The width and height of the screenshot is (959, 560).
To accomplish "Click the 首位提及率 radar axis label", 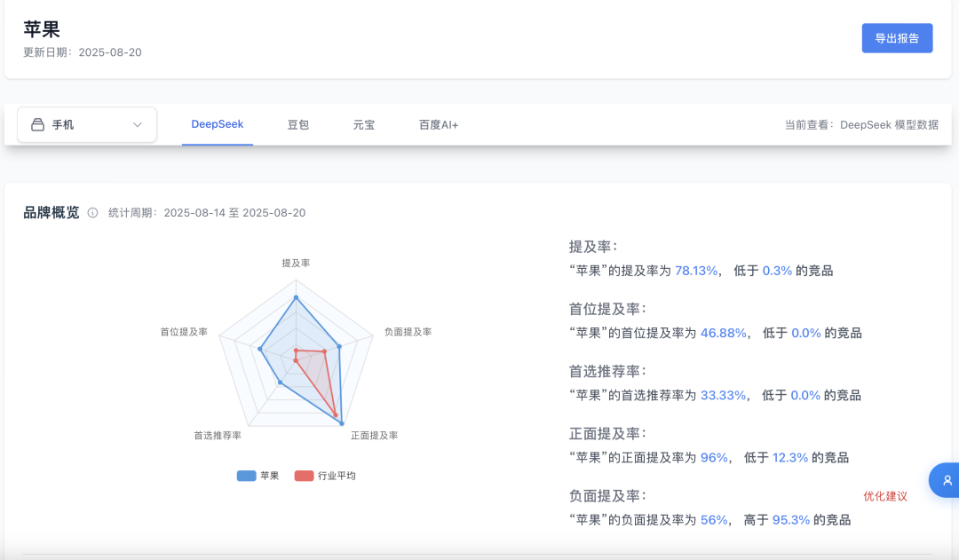I will 184,331.
